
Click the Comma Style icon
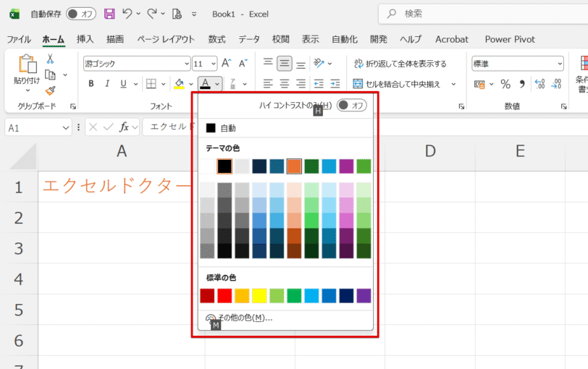[x=522, y=84]
